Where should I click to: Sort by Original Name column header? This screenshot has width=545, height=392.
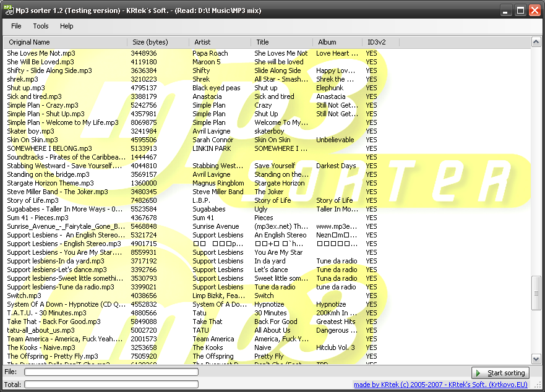click(66, 42)
